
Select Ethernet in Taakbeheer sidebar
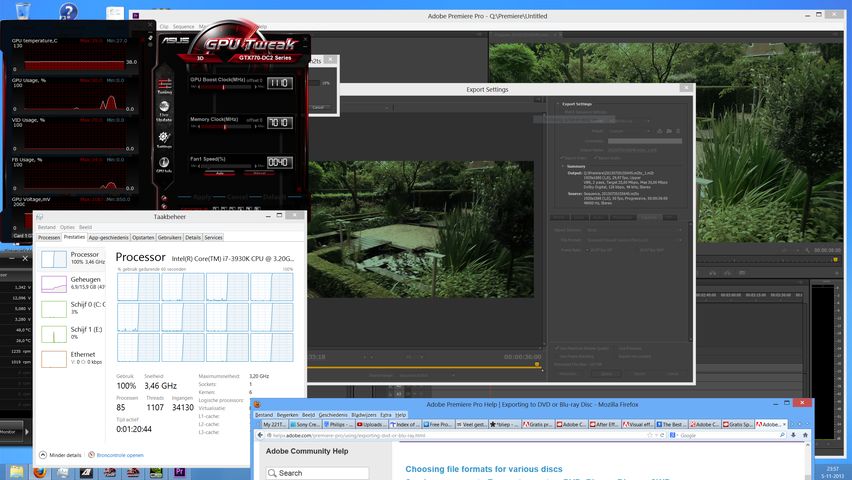[73, 358]
